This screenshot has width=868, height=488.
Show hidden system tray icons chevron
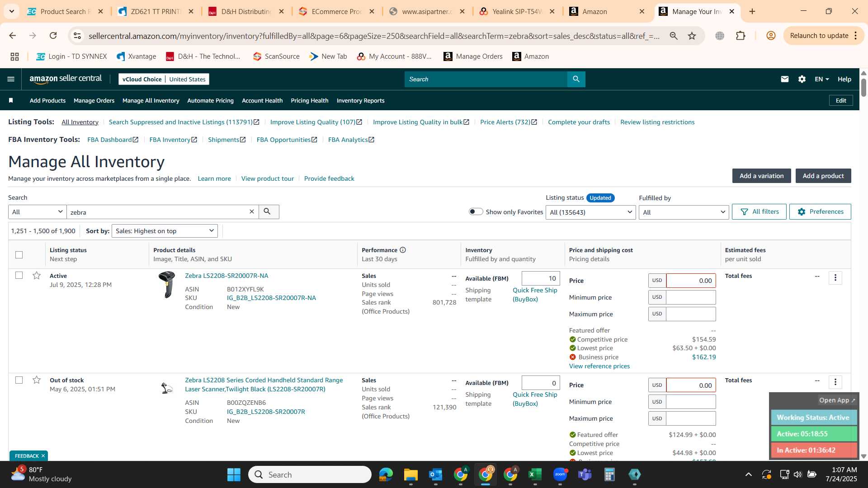(x=749, y=474)
